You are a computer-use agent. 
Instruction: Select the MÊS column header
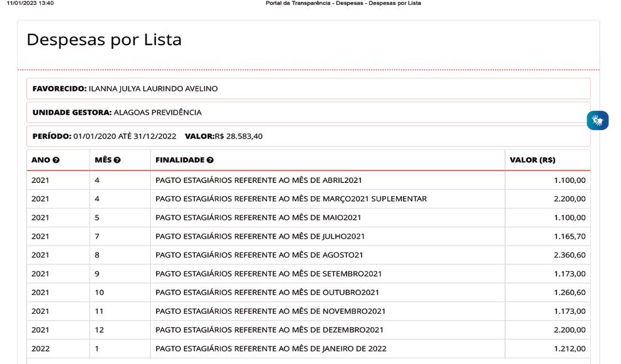click(120, 160)
